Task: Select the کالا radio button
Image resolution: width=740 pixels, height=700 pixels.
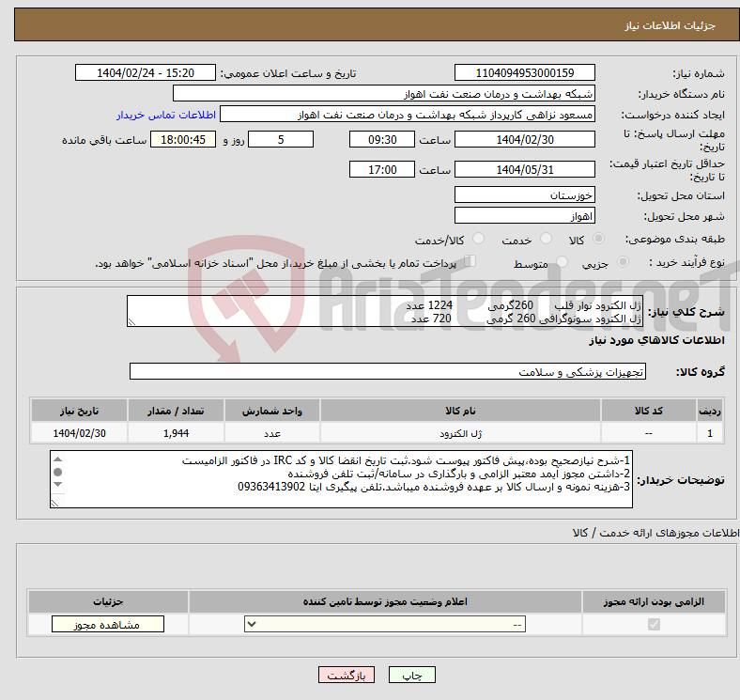Action: [600, 241]
